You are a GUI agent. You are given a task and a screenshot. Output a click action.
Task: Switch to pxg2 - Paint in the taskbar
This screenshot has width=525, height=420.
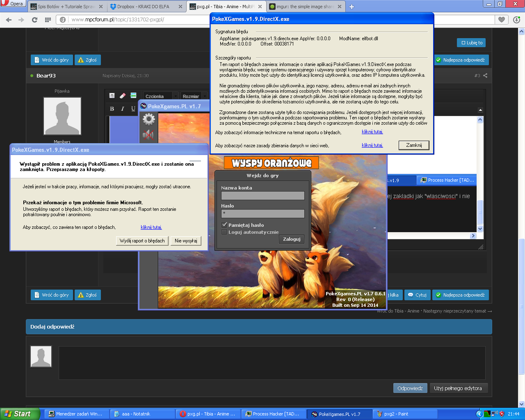pos(405,414)
